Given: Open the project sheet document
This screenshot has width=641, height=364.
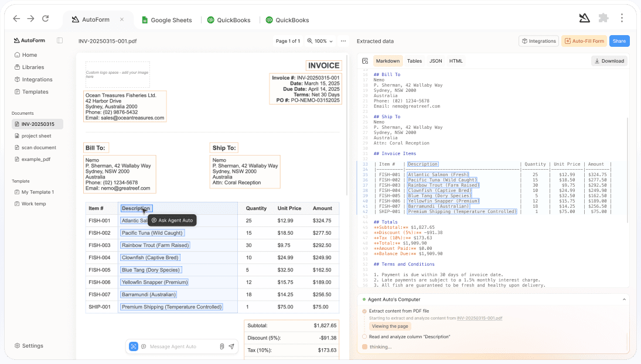Looking at the screenshot, I should [33, 136].
